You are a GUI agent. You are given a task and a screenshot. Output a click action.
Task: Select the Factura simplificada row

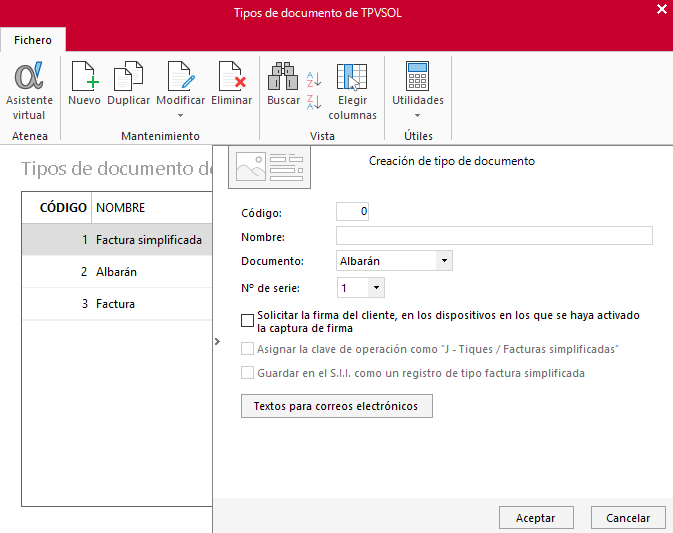(x=117, y=239)
